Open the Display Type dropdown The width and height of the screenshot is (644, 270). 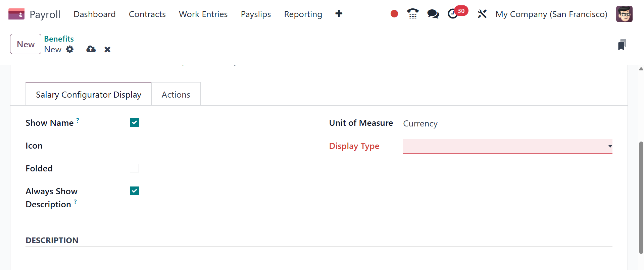point(507,146)
